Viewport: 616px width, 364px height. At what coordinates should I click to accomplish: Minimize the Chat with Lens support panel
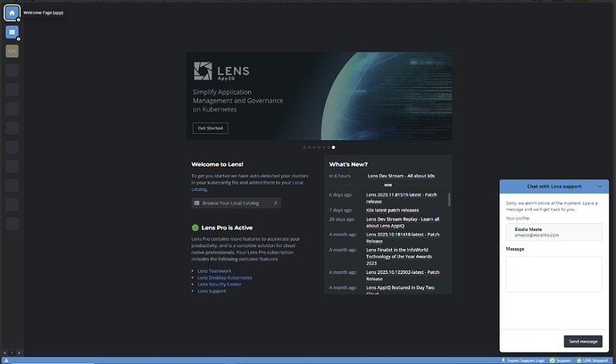tap(600, 186)
